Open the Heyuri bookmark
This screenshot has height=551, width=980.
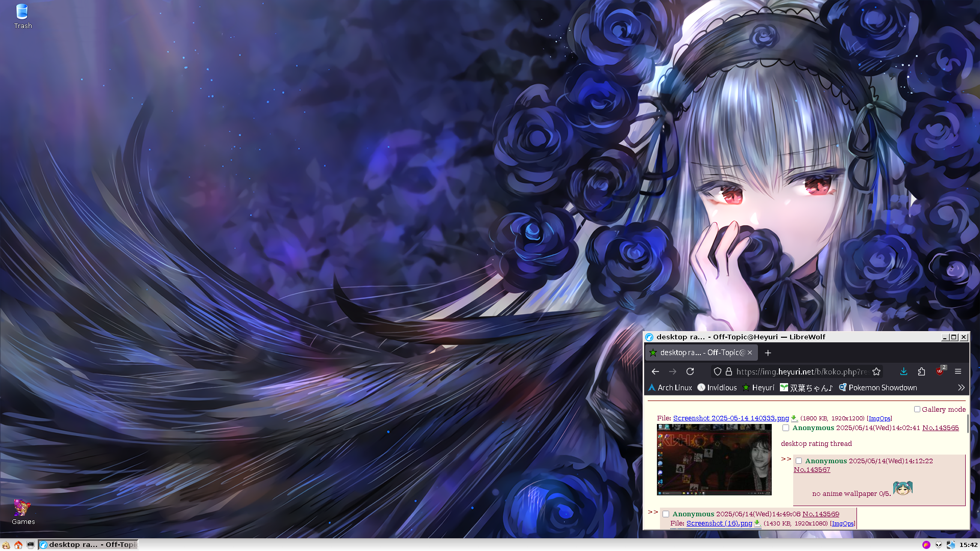(758, 388)
